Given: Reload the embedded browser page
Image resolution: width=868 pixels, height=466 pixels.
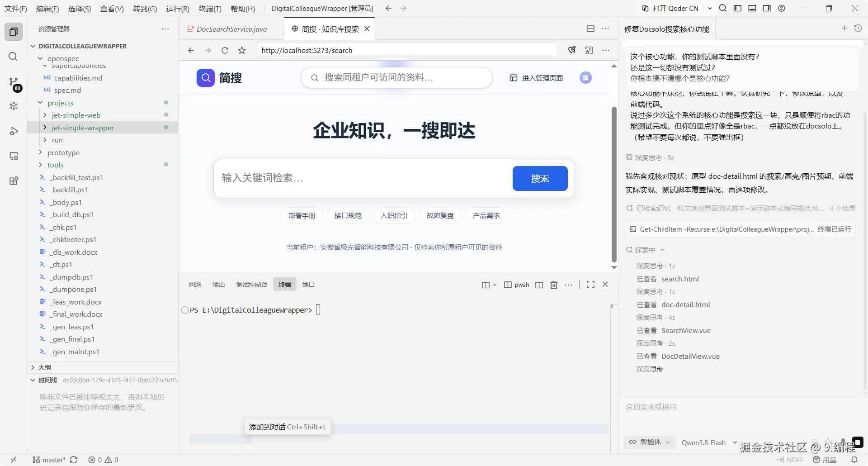Looking at the screenshot, I should click(x=225, y=50).
